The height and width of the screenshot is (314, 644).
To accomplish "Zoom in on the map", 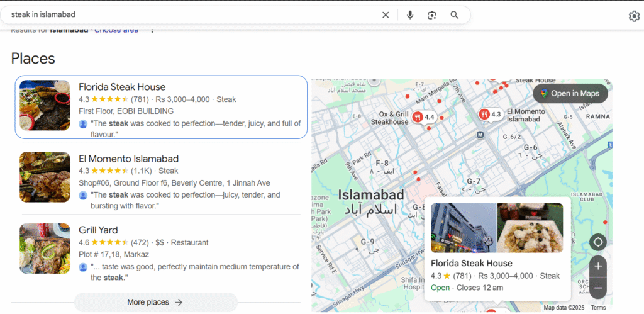I will (x=597, y=266).
